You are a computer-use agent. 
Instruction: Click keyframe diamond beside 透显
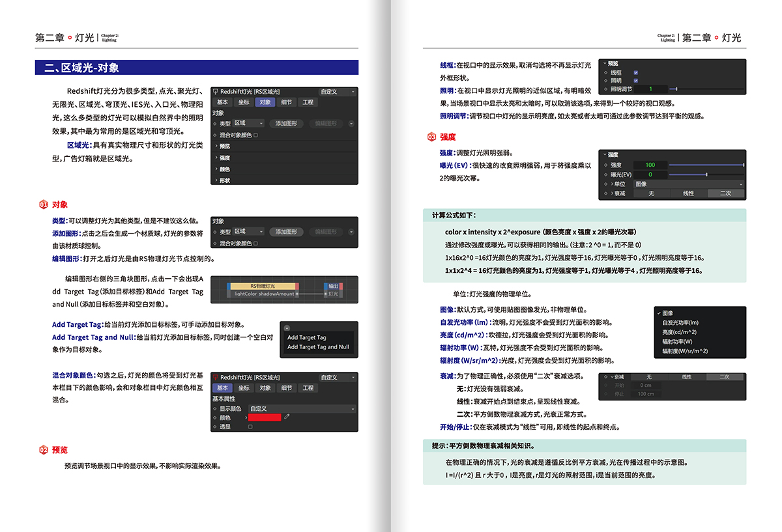point(214,427)
